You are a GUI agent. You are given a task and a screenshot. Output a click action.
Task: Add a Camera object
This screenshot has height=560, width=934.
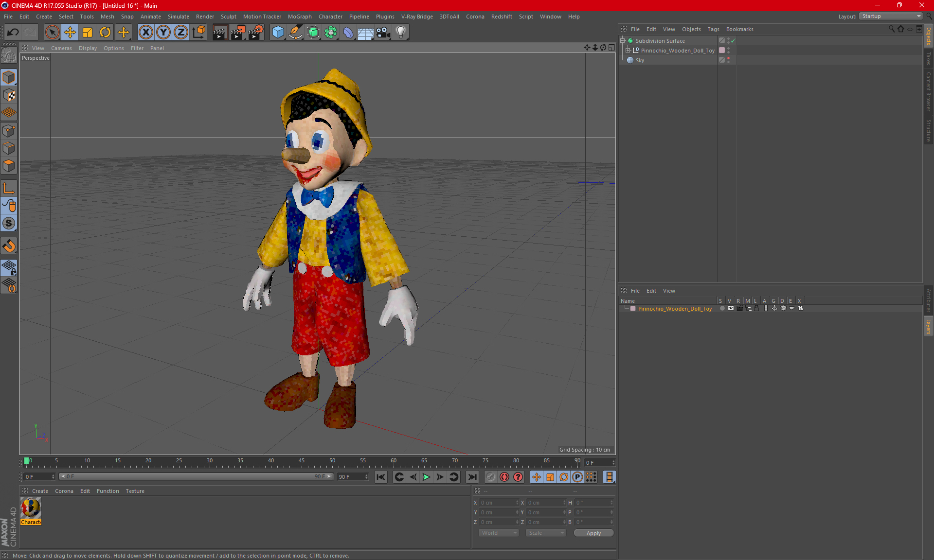click(x=383, y=33)
